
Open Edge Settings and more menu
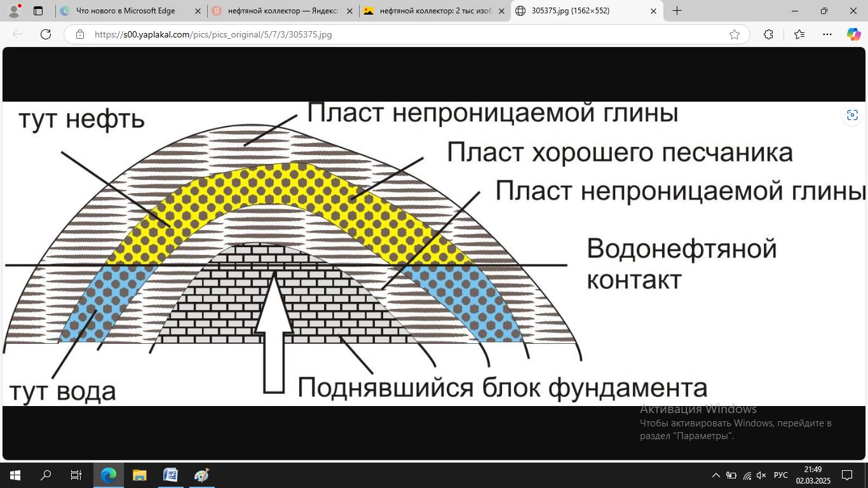[x=827, y=34]
